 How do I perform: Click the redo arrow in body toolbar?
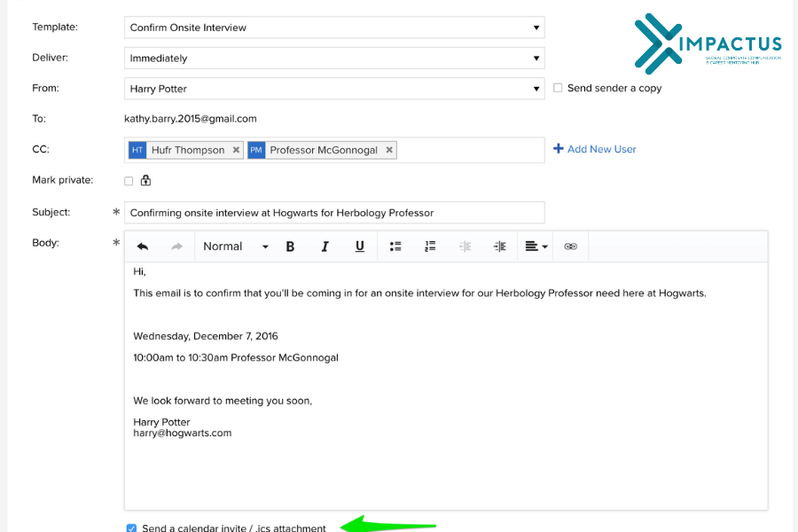click(176, 246)
